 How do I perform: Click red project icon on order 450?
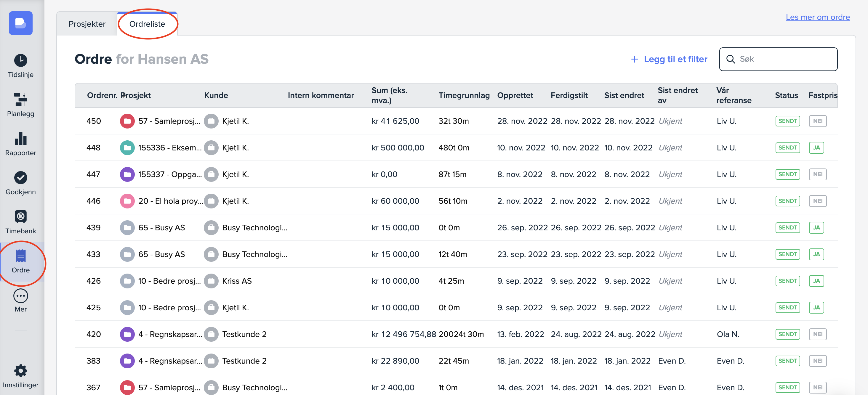click(127, 121)
